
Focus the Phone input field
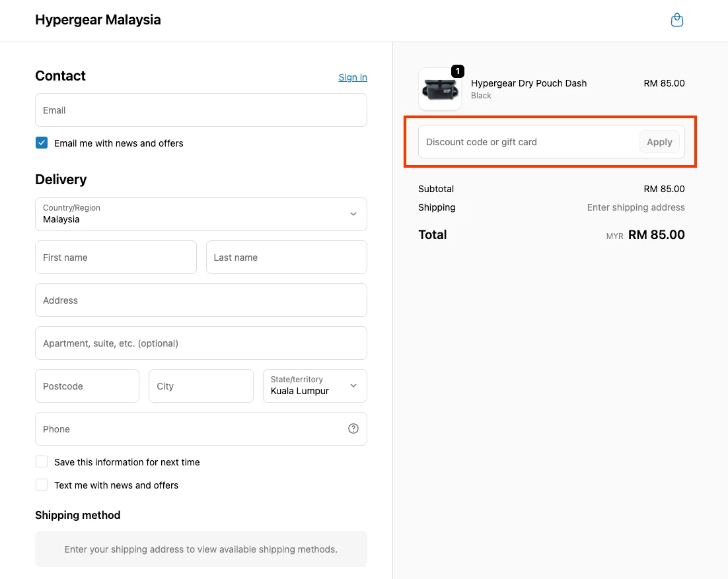tap(201, 428)
